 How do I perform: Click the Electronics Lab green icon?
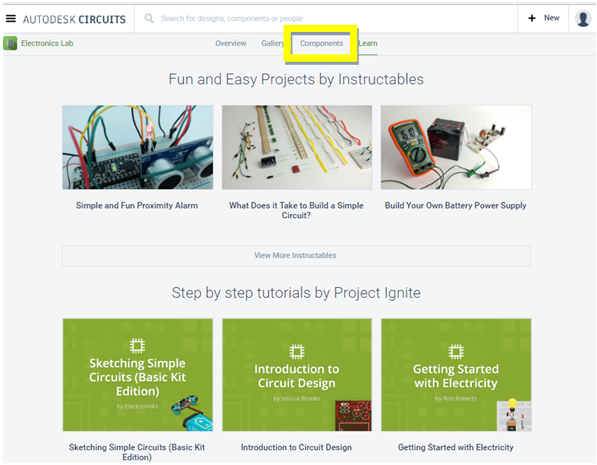(10, 43)
